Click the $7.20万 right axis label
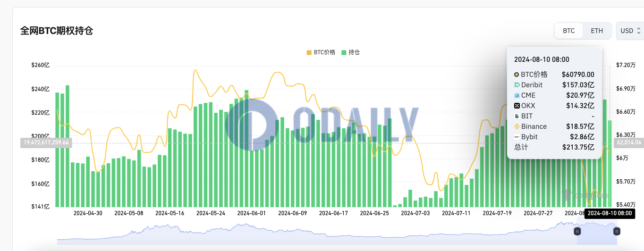644x251 pixels. 625,65
